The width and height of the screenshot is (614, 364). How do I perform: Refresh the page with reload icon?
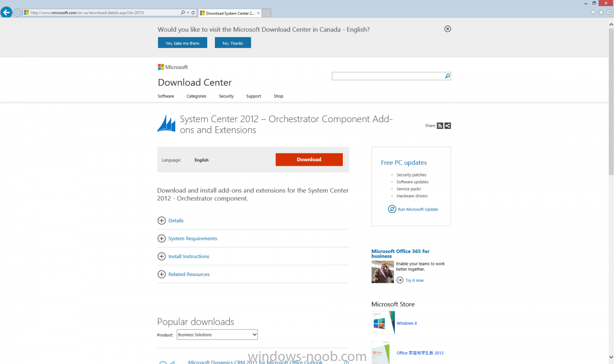[193, 13]
